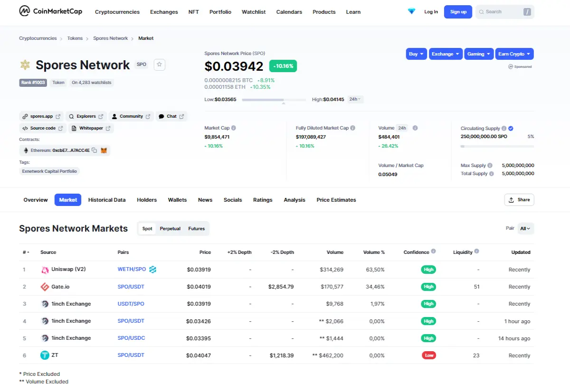Open the Cryptocurrencies menu
Screen dimensions: 570x392
(x=117, y=12)
